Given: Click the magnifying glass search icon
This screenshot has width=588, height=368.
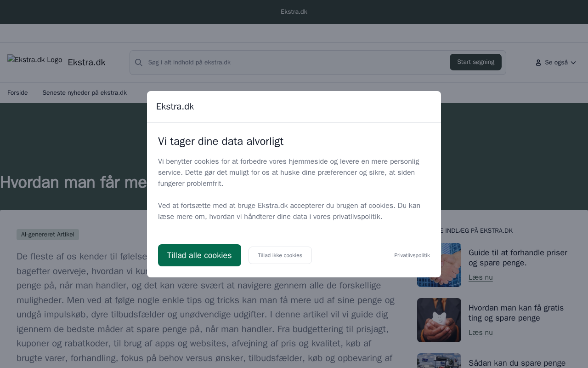Looking at the screenshot, I should point(138,63).
